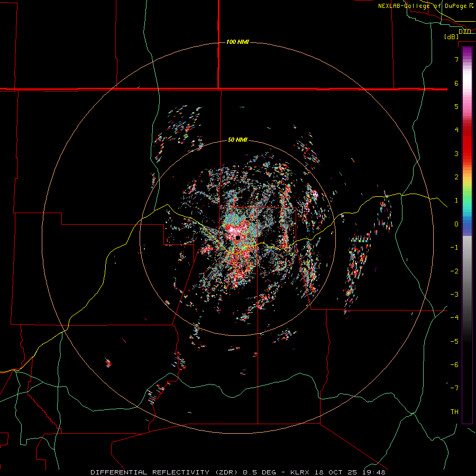Click the KLRX station ID in caption
The image size is (476, 476).
[x=300, y=472]
